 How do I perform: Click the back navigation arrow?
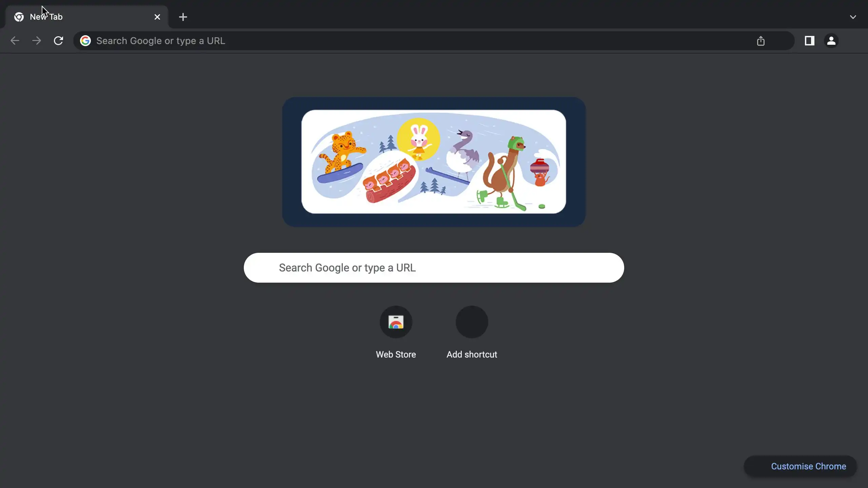(15, 41)
